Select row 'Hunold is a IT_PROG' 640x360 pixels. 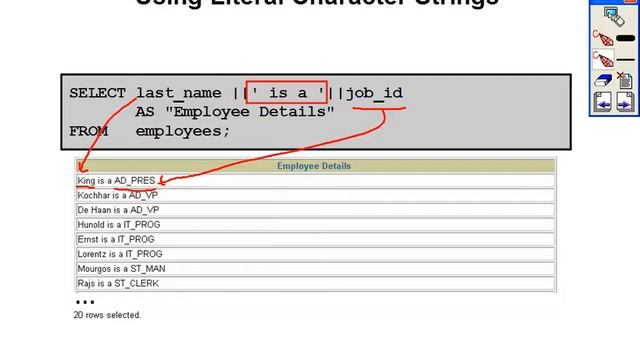(316, 225)
